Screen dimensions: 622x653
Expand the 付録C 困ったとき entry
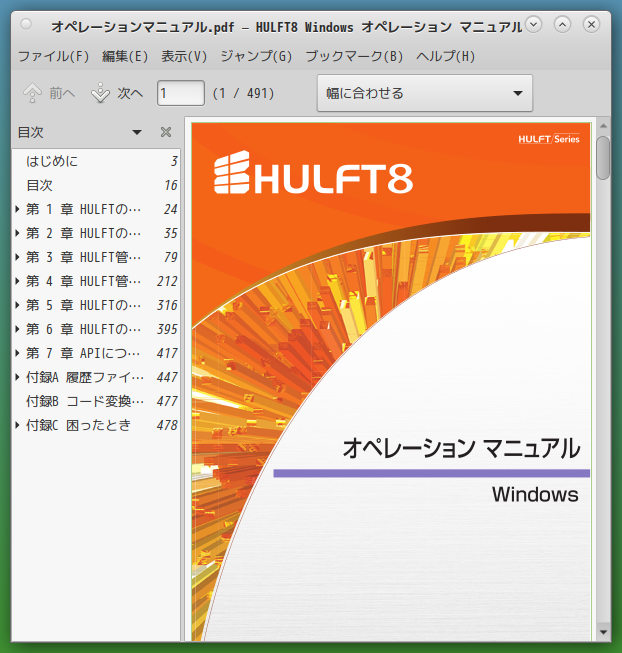[x=17, y=425]
